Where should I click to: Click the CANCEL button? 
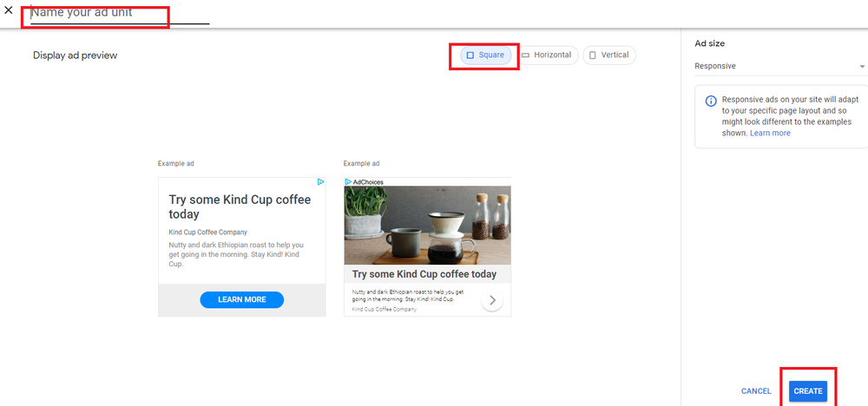pyautogui.click(x=756, y=391)
